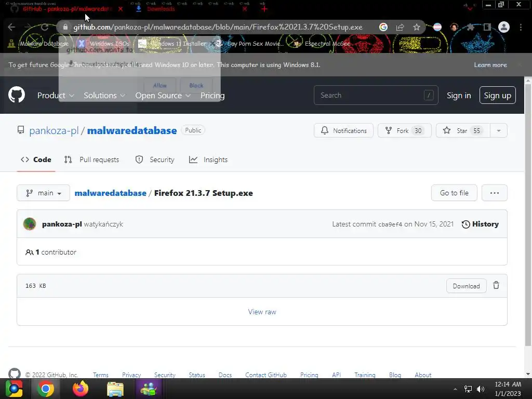Click the GitHub octocat logo in header

(x=16, y=95)
